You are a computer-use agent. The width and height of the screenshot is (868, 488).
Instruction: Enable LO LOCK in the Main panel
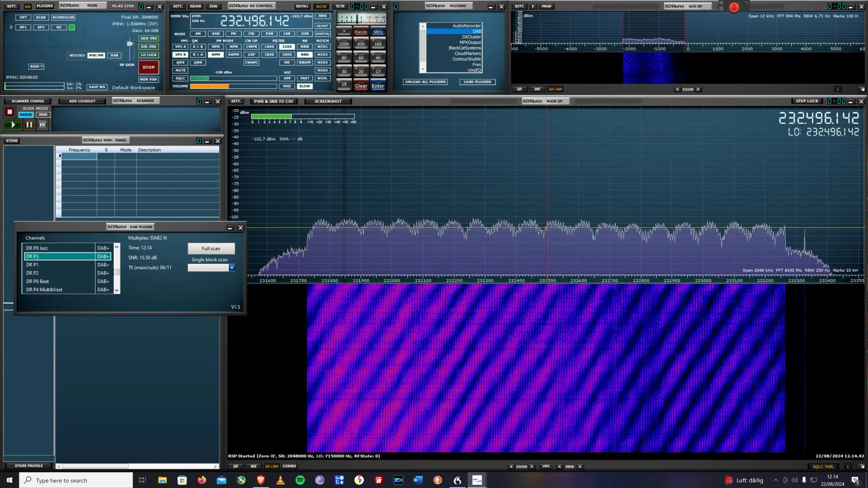149,55
